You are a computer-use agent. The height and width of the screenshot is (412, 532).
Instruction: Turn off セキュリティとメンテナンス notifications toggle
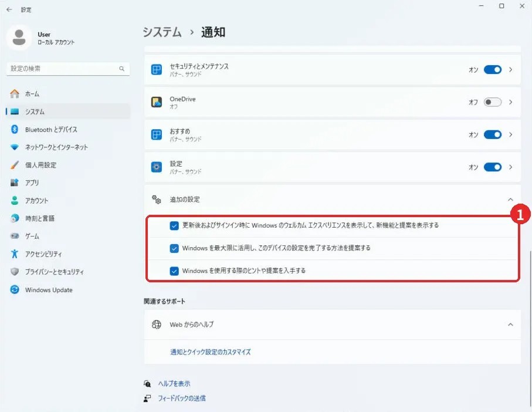coord(493,70)
